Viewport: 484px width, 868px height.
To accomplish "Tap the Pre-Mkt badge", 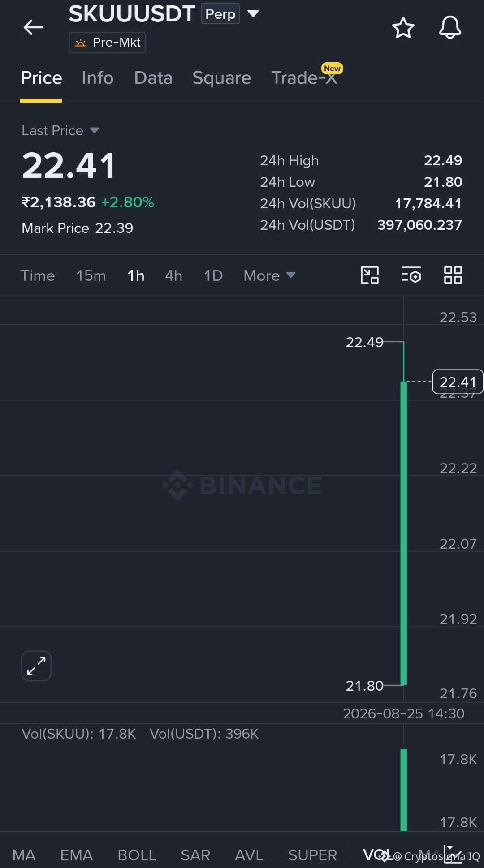I will (x=107, y=43).
